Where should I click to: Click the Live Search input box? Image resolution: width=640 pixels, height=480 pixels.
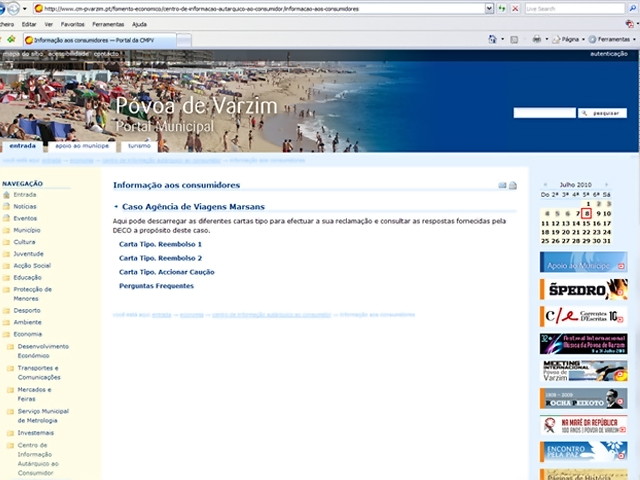click(575, 9)
